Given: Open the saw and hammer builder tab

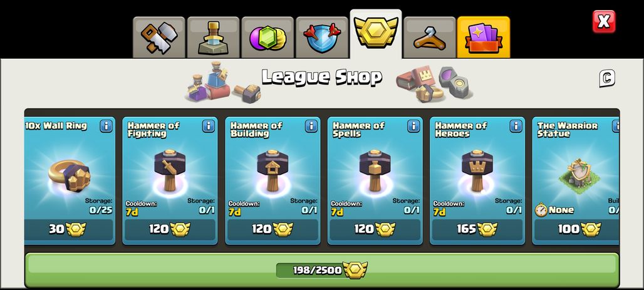Looking at the screenshot, I should (159, 38).
